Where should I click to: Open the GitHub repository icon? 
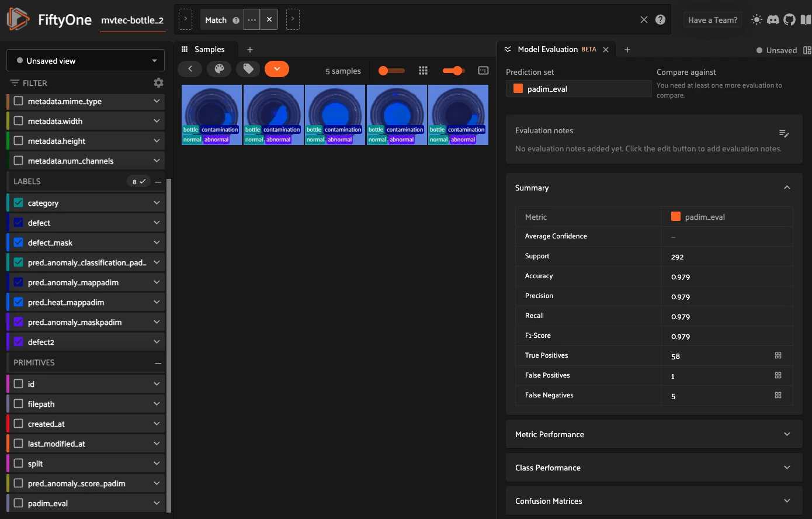(790, 20)
